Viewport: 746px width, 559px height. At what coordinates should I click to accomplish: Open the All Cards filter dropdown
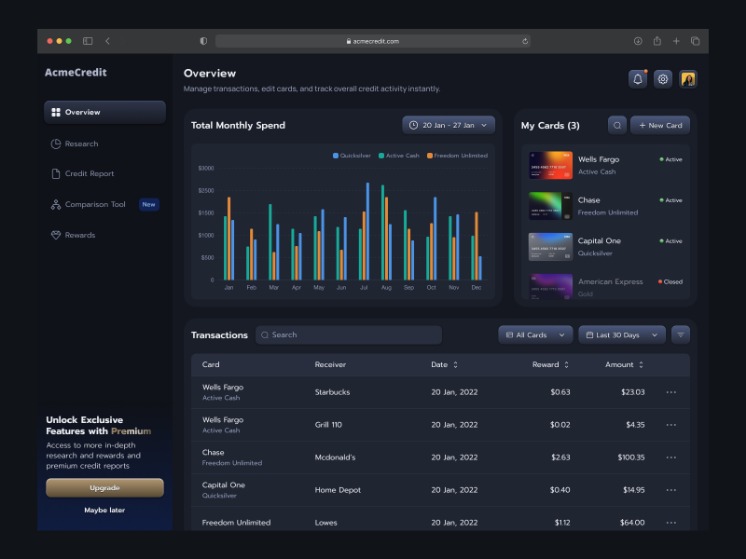[535, 335]
